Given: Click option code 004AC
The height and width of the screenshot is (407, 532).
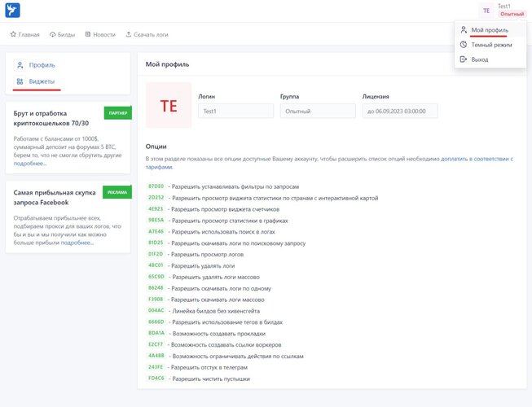Looking at the screenshot, I should tap(156, 311).
